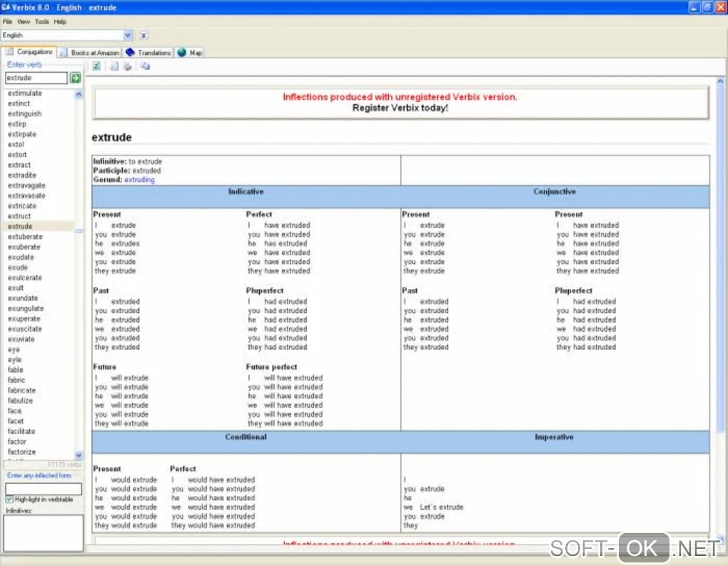The height and width of the screenshot is (566, 728).
Task: Select exuscitate in the verb list
Action: 24,329
